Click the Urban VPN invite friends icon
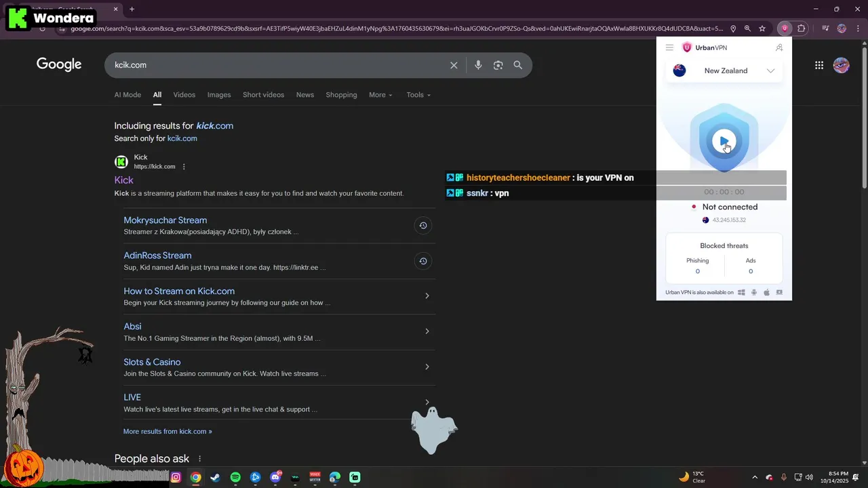 [x=779, y=47]
